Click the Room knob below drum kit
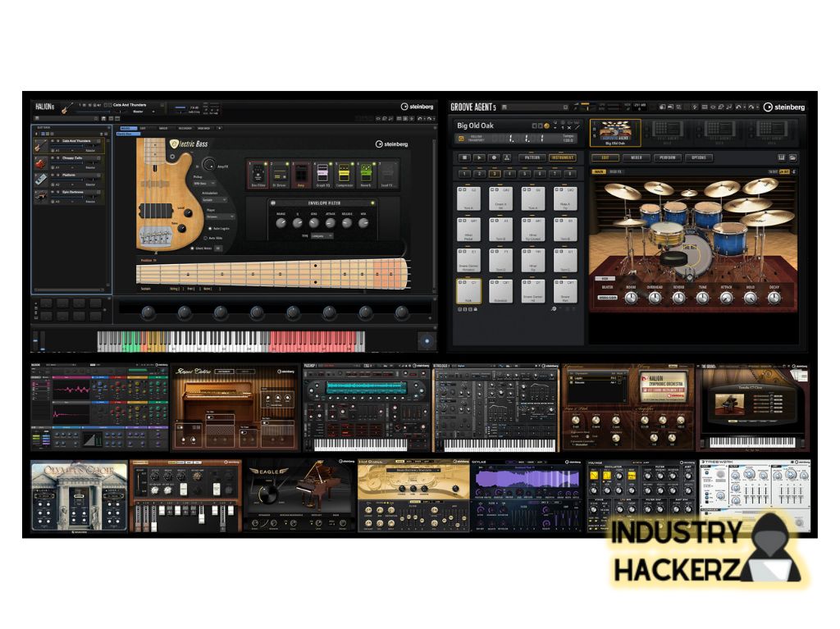The width and height of the screenshot is (840, 629). tap(631, 298)
